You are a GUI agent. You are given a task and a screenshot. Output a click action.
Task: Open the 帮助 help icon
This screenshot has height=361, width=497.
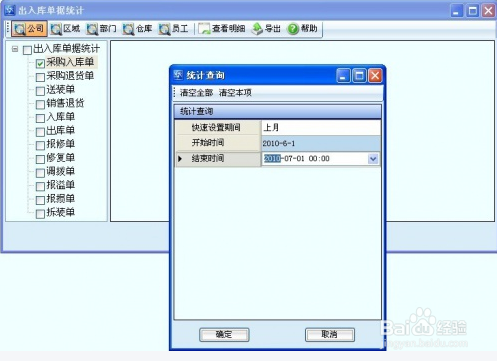[302, 29]
